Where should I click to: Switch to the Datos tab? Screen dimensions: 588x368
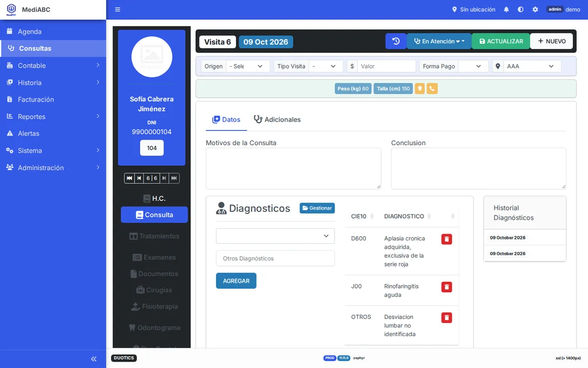point(226,120)
